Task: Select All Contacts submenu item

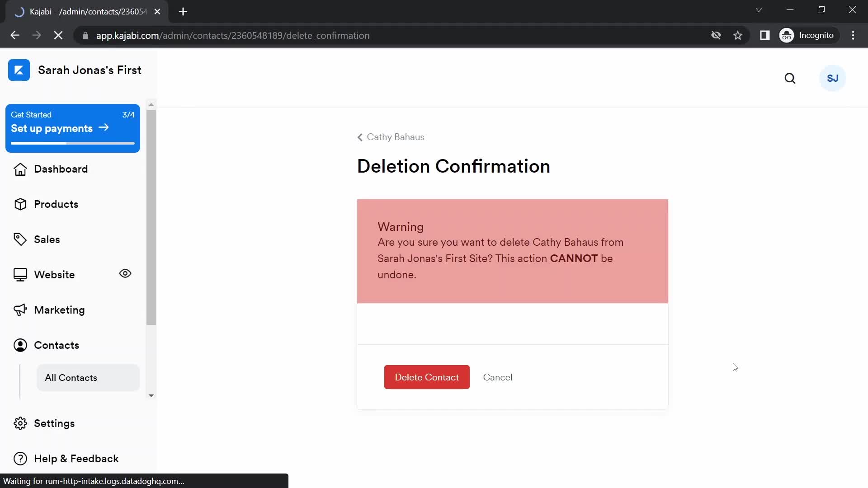Action: [88, 378]
